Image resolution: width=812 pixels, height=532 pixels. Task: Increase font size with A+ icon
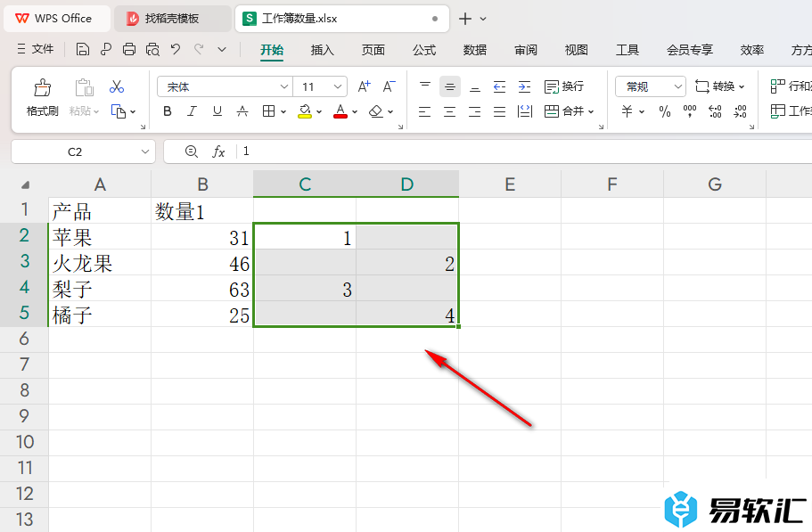pos(365,86)
